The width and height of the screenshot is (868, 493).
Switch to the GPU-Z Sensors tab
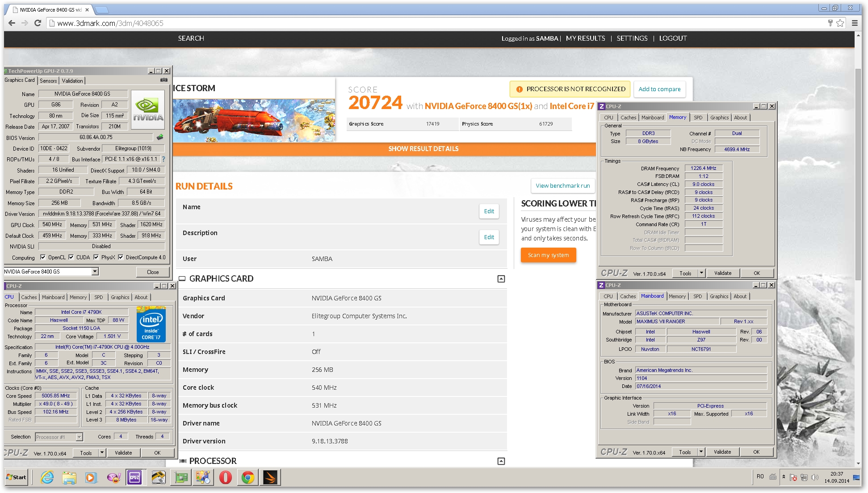[x=48, y=81]
